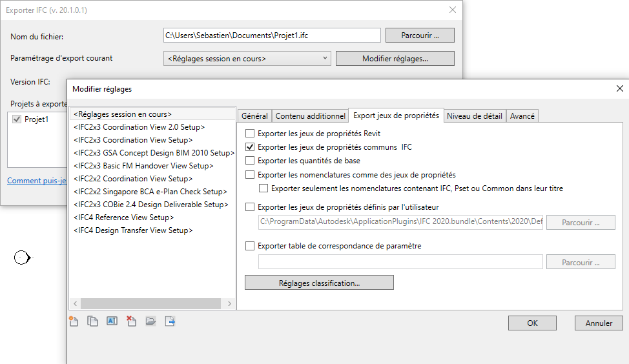Enable Exporter les jeux de propriétés Revit
Viewport: 629px width, 364px height.
(x=250, y=134)
